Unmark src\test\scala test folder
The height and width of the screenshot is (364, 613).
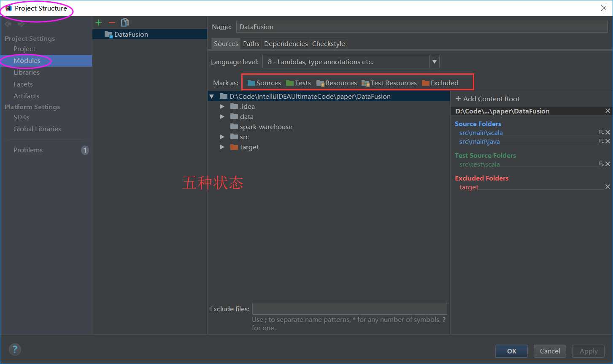click(x=608, y=164)
